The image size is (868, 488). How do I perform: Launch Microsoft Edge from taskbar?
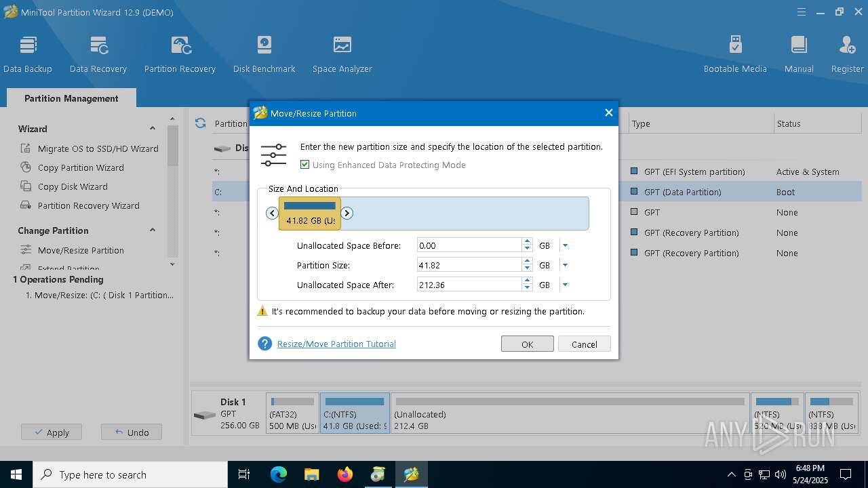coord(279,474)
